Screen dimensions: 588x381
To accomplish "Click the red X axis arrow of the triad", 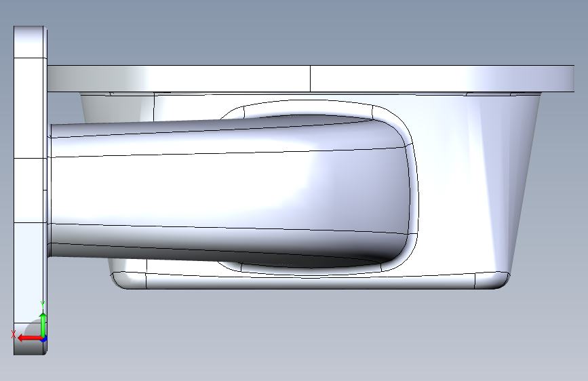I will [29, 338].
